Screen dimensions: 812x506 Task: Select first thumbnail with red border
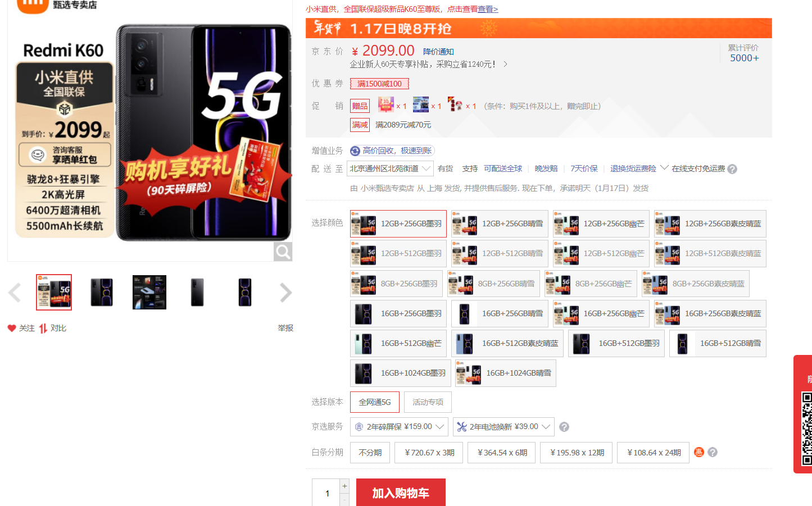coord(54,292)
